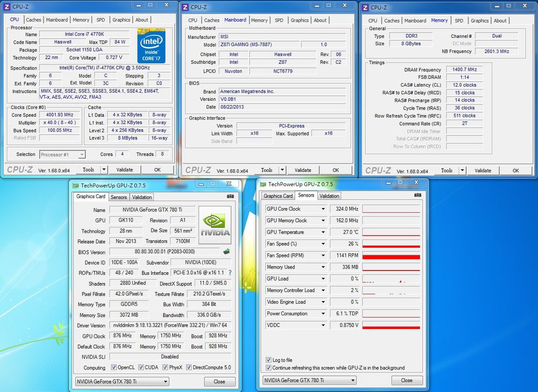The height and width of the screenshot is (392, 538).
Task: Click GPU-Z title icon in Graphics Card window
Action: (76, 185)
